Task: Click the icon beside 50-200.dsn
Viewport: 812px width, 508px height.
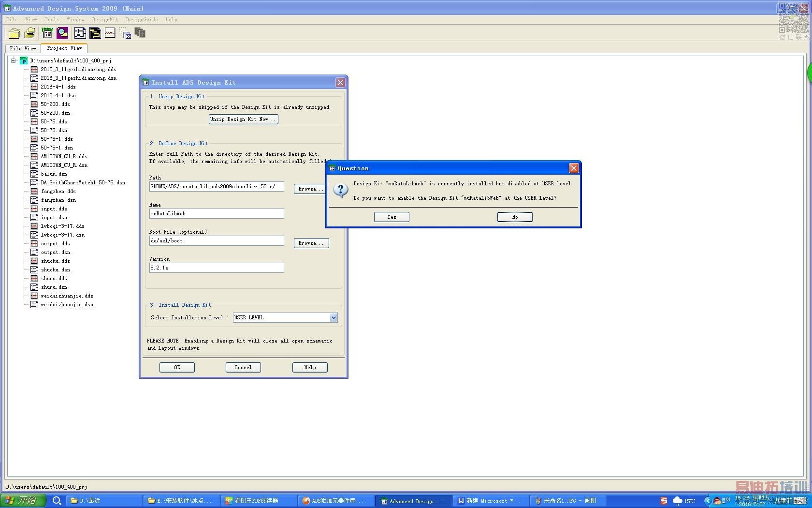Action: (x=34, y=113)
